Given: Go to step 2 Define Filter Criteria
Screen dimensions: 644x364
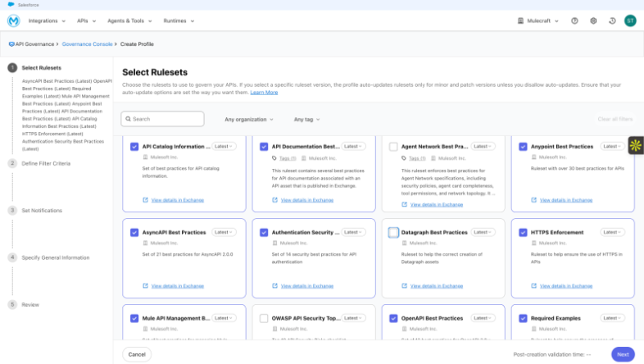Looking at the screenshot, I should pyautogui.click(x=46, y=163).
